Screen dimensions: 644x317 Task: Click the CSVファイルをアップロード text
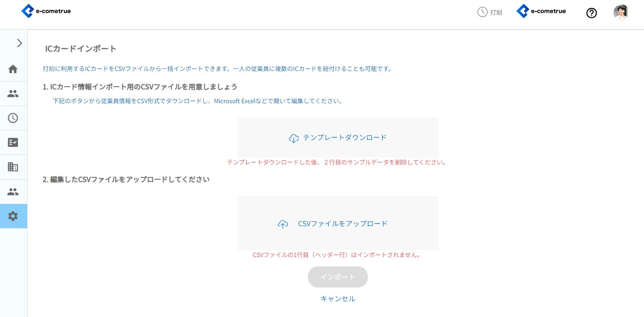(343, 223)
